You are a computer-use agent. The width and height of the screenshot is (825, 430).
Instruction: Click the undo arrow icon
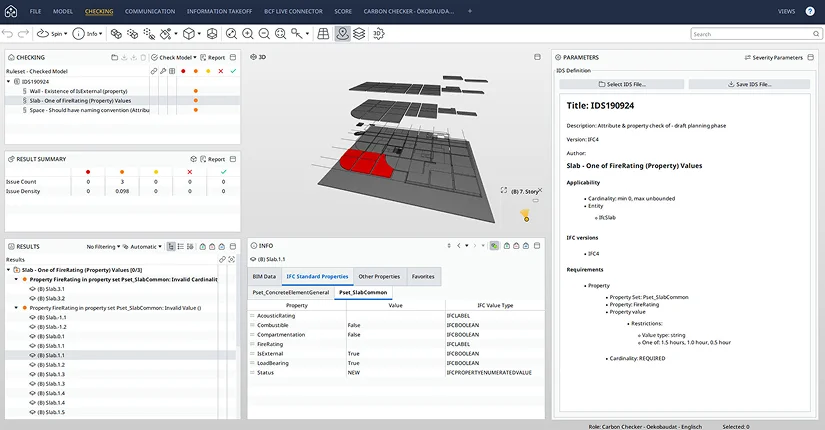click(8, 33)
